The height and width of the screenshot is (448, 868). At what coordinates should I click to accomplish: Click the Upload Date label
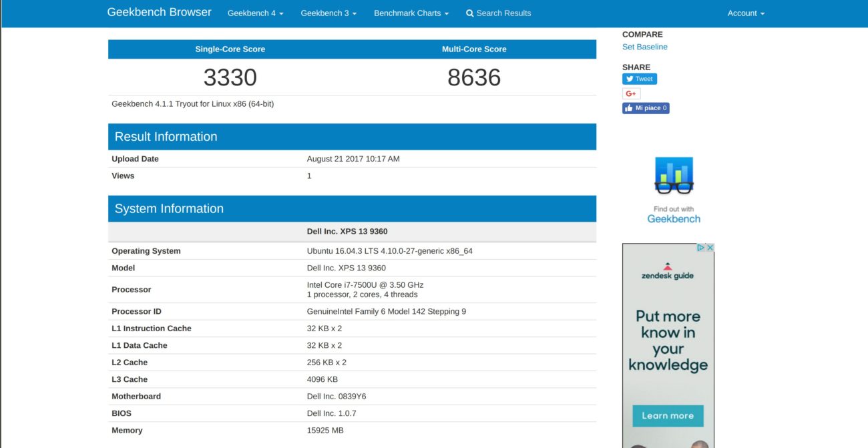click(135, 159)
